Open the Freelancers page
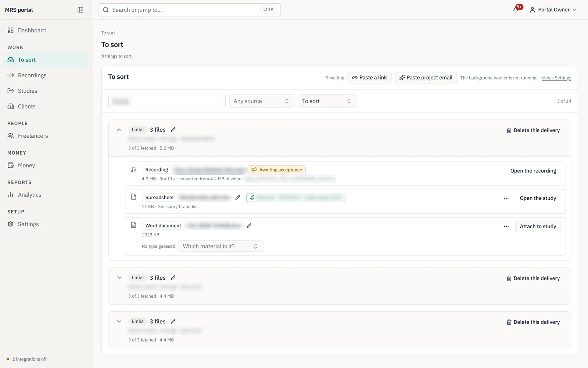 [46, 136]
